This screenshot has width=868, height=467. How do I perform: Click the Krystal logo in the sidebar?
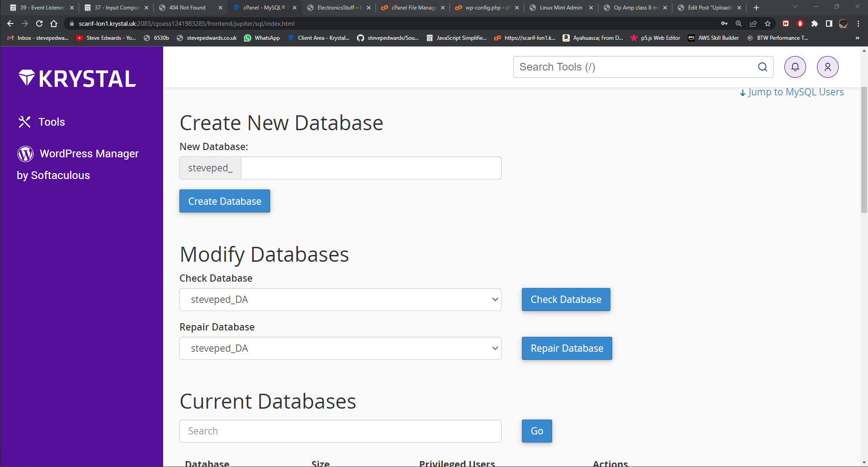click(77, 79)
